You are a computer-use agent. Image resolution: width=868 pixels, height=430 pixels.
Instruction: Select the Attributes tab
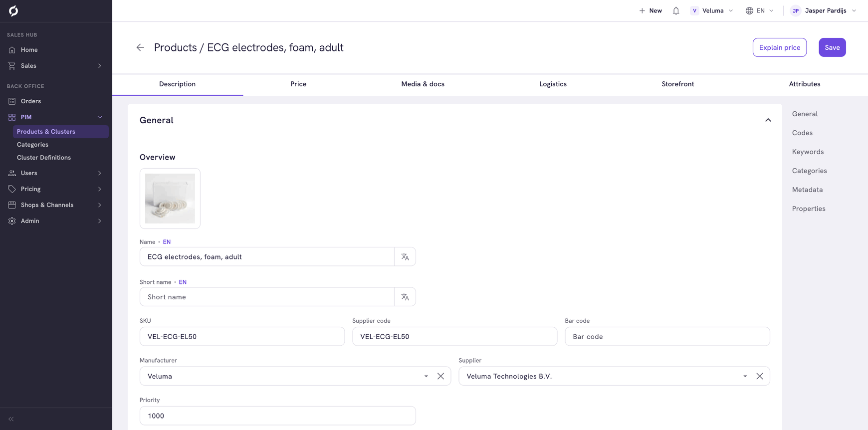tap(805, 84)
